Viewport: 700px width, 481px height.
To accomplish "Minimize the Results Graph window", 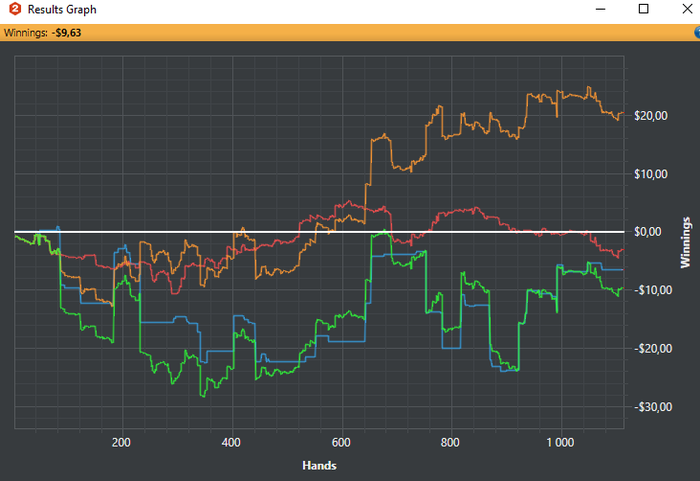I will (600, 9).
